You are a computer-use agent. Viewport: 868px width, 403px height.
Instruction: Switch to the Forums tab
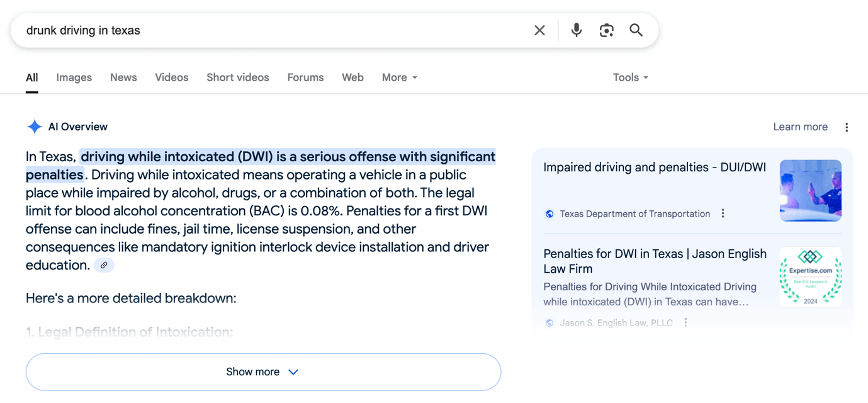pos(305,77)
